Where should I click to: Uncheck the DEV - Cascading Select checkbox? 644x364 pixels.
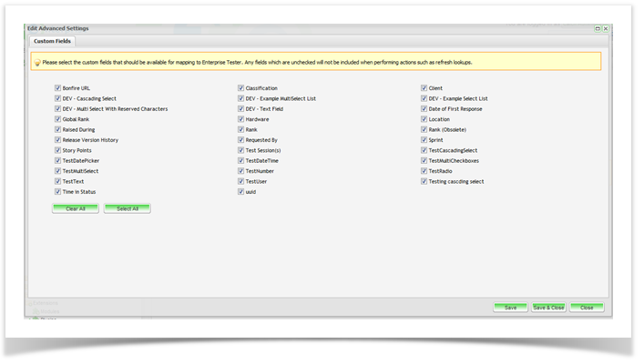click(x=57, y=98)
